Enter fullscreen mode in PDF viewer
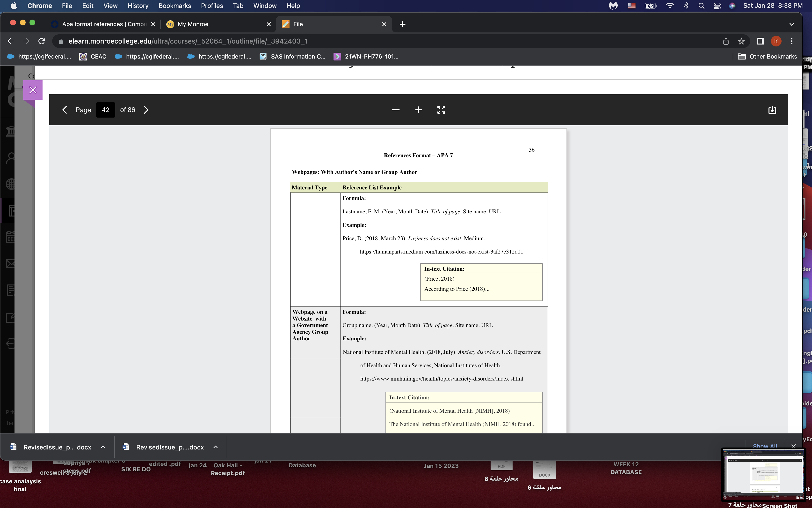This screenshot has width=812, height=508. (x=441, y=110)
